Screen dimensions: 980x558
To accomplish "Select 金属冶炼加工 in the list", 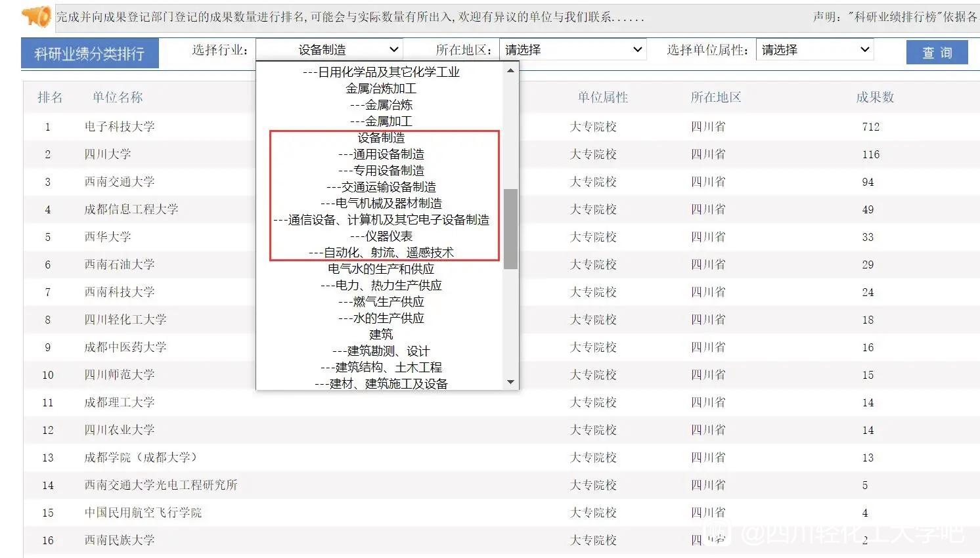I will 381,89.
